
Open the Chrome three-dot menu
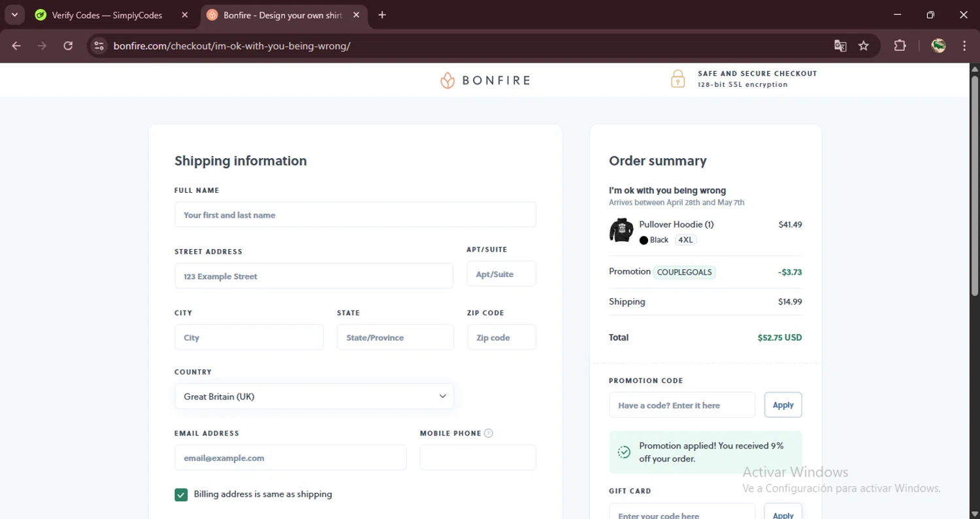[964, 46]
